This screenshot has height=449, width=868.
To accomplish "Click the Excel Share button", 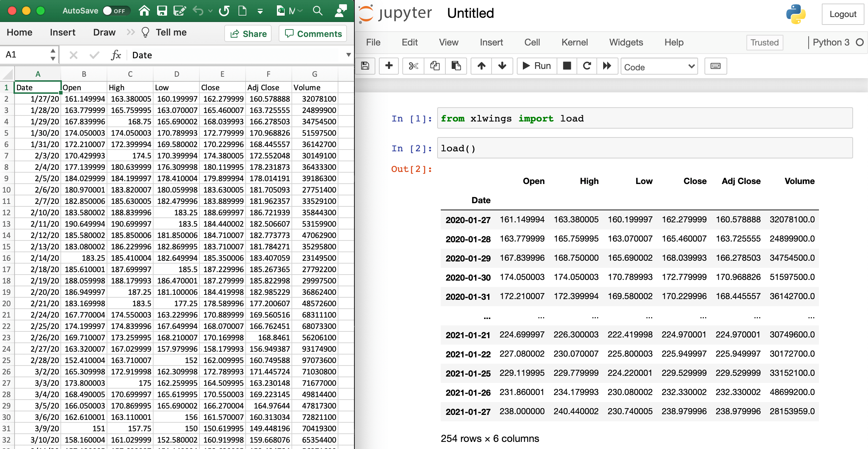I will 248,33.
